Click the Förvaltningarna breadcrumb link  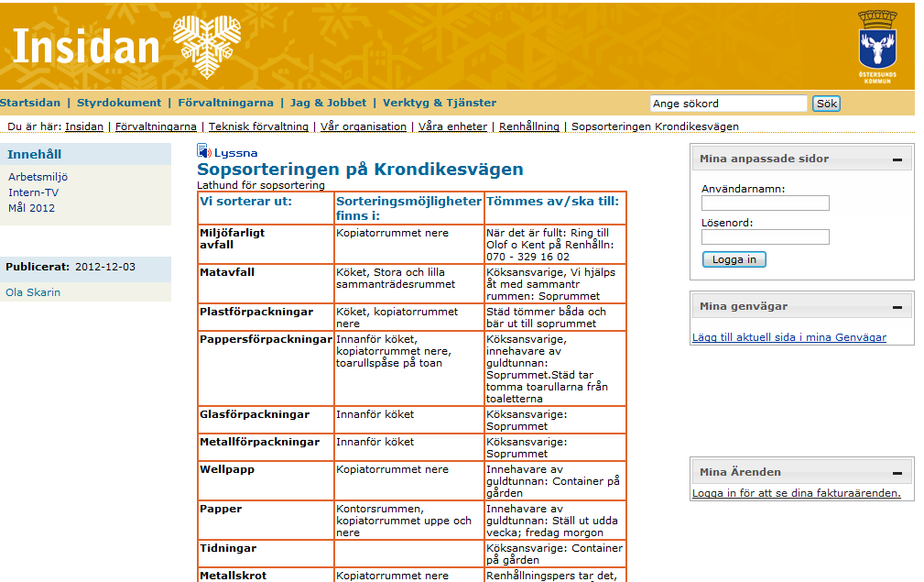point(156,126)
